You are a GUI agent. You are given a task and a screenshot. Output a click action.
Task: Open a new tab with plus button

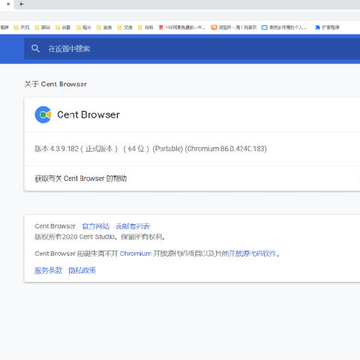click(21, 4)
